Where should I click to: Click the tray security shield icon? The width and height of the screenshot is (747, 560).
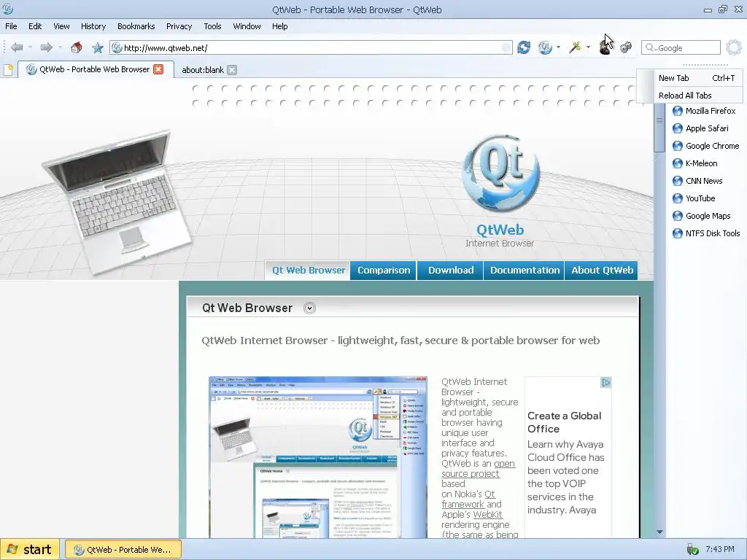point(692,549)
